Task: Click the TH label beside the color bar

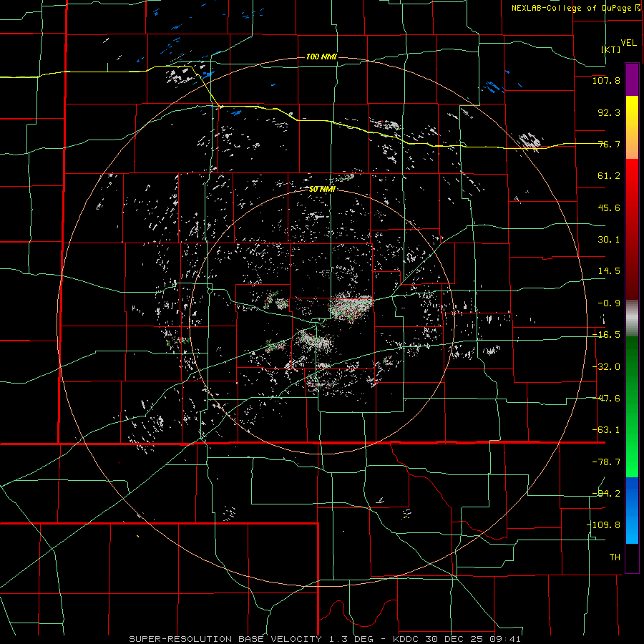Action: [x=615, y=557]
